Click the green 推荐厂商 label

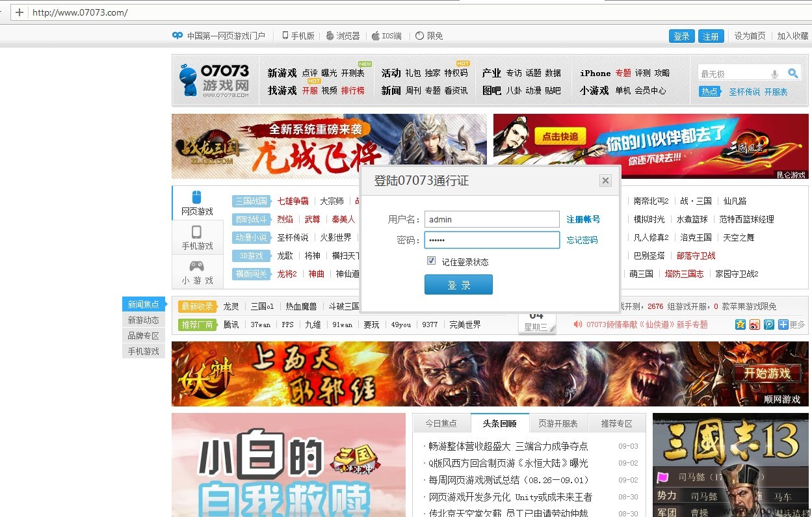pos(197,325)
